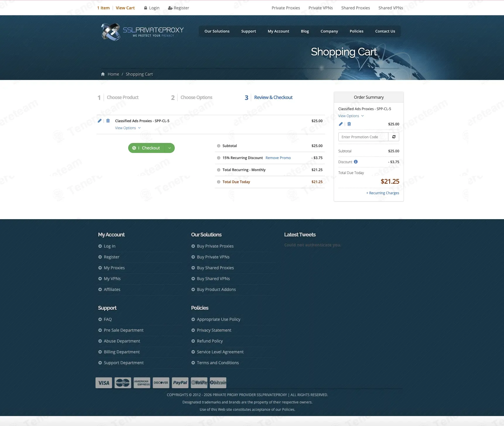Open Our Solutions menu

coord(217,31)
